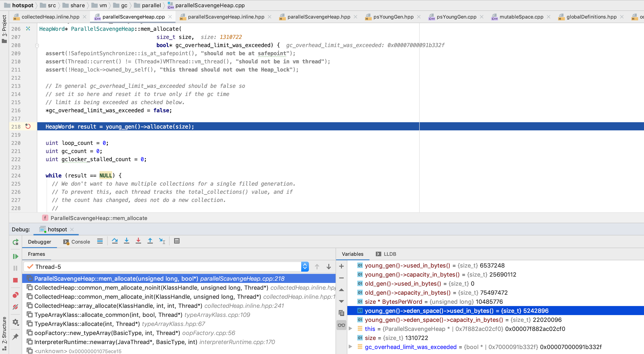This screenshot has width=644, height=354.
Task: Click the 'parallel' breadcrumb folder
Action: click(151, 5)
